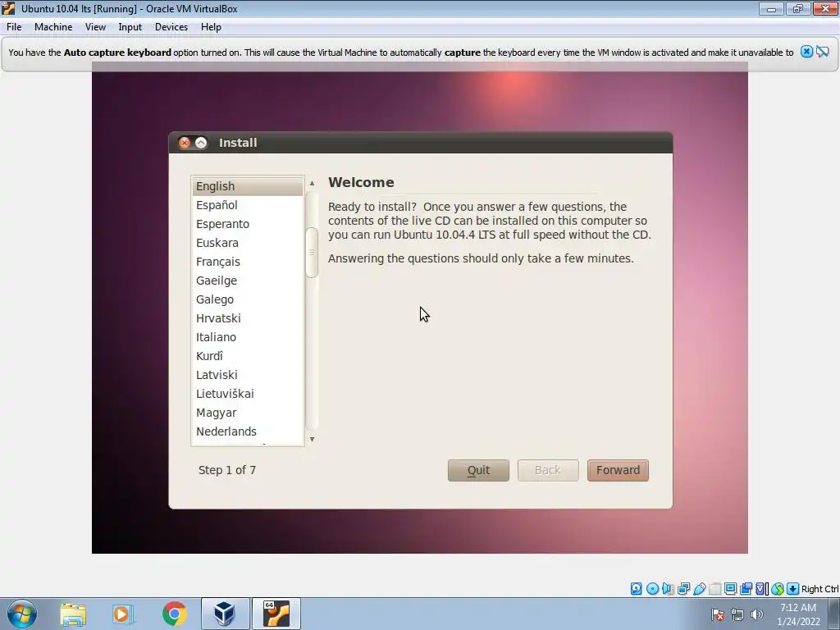Select Italiano in the language list

[x=248, y=337]
